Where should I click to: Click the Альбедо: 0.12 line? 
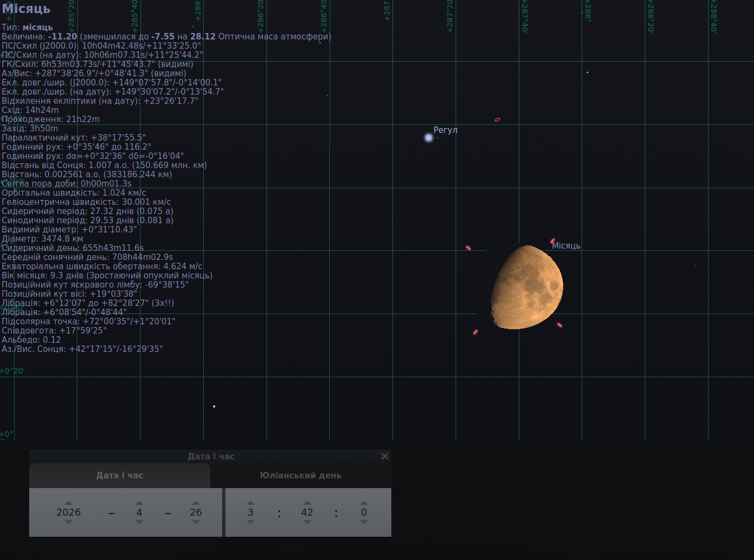tap(31, 340)
